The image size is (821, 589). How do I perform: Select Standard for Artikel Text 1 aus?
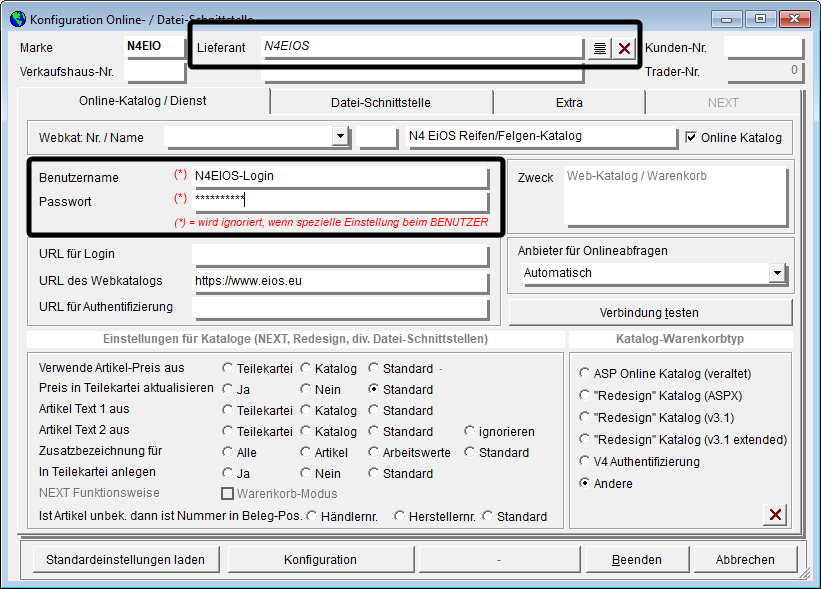click(x=373, y=410)
